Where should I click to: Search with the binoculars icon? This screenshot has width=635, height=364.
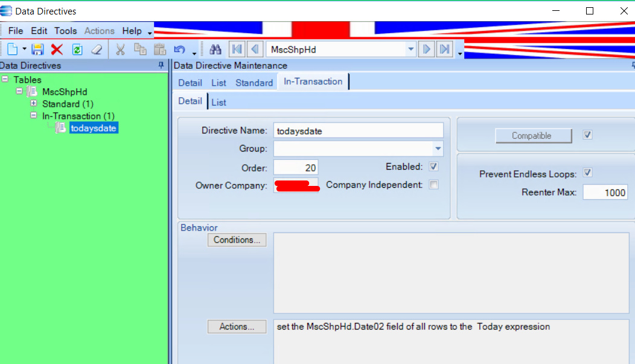pos(215,49)
